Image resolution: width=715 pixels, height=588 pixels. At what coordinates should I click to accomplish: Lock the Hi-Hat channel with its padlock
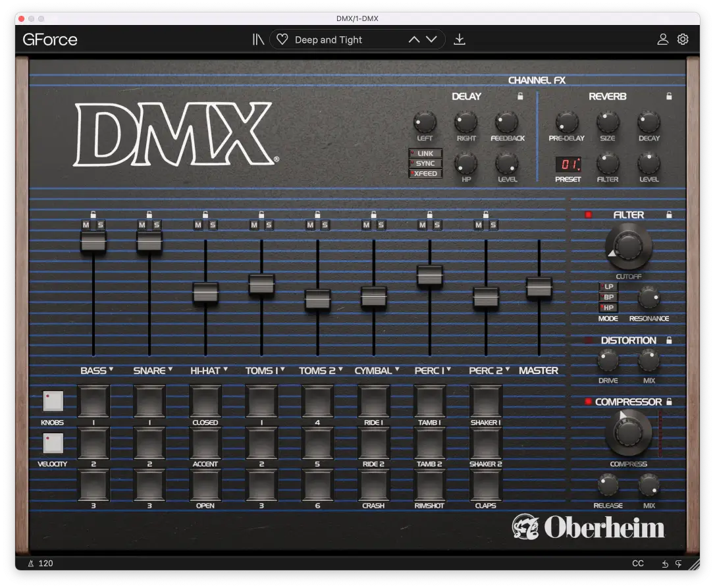point(205,215)
